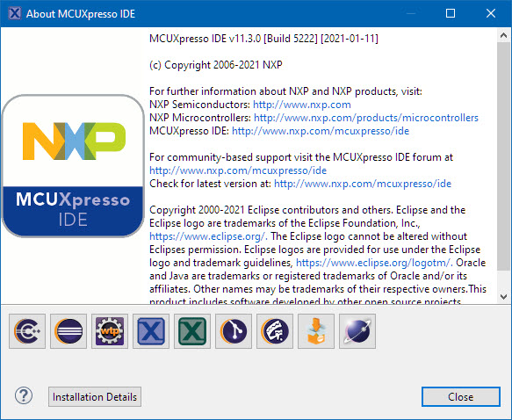This screenshot has height=420, width=512.
Task: Open the NXP Microcontrollers products link
Action: pos(365,118)
